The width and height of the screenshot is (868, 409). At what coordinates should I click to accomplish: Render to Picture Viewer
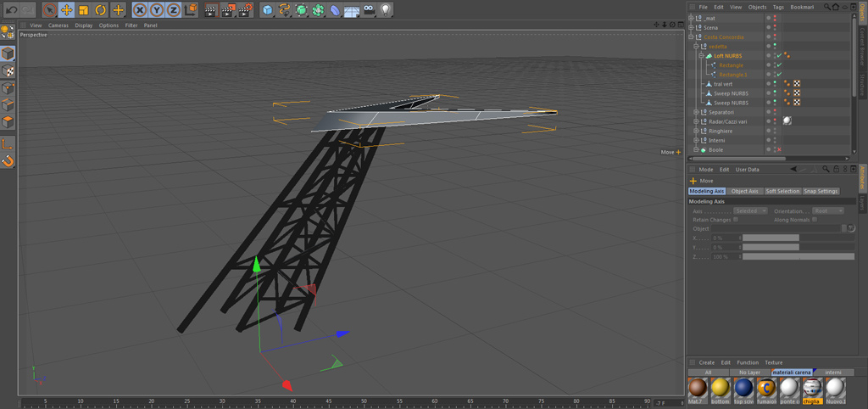coord(227,9)
